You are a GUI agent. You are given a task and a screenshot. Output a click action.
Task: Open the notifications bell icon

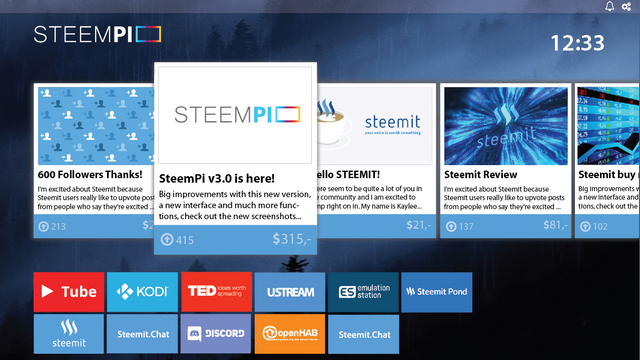click(x=609, y=6)
